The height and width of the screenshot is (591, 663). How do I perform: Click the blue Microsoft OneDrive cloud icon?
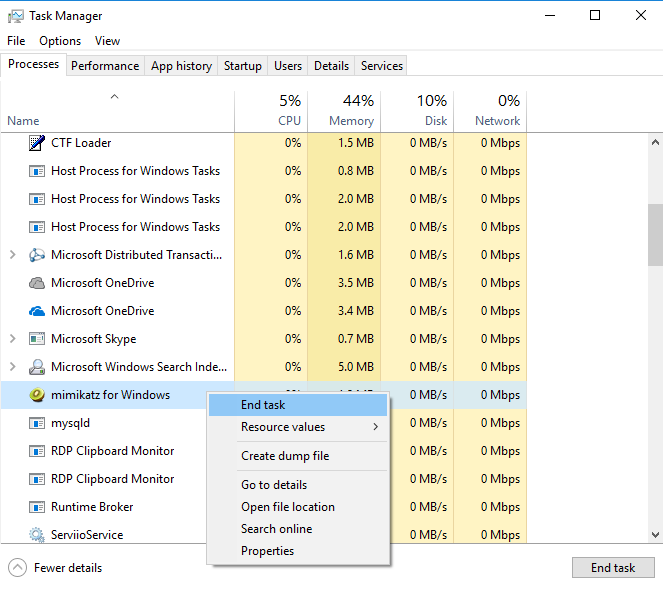[x=37, y=311]
